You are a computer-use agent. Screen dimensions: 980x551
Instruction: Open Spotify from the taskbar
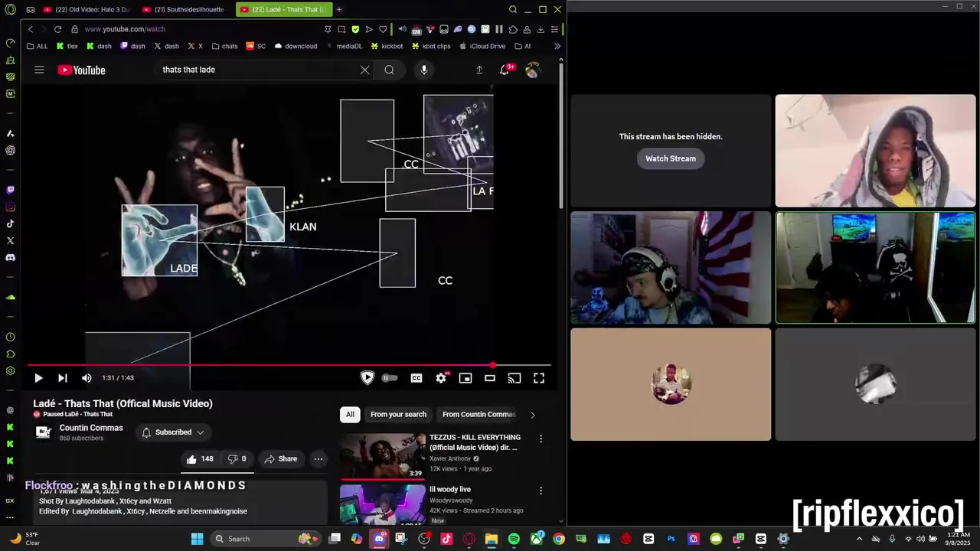[x=514, y=539]
